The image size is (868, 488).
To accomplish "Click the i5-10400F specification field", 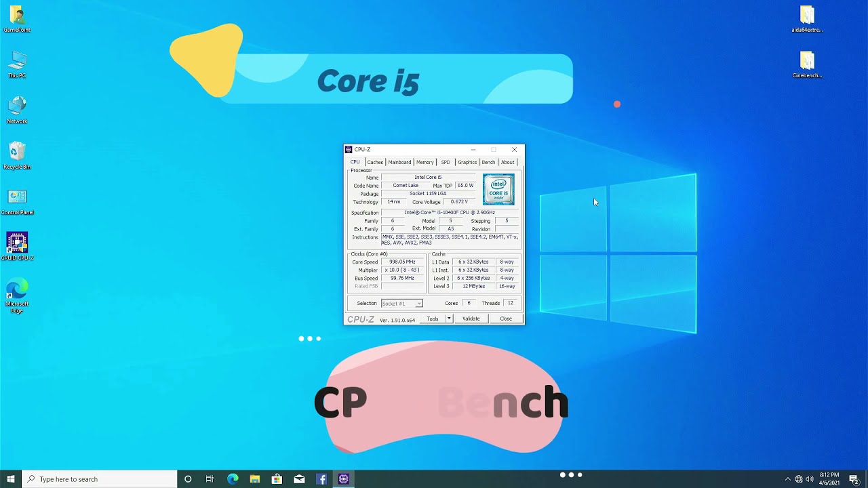I will coord(450,213).
